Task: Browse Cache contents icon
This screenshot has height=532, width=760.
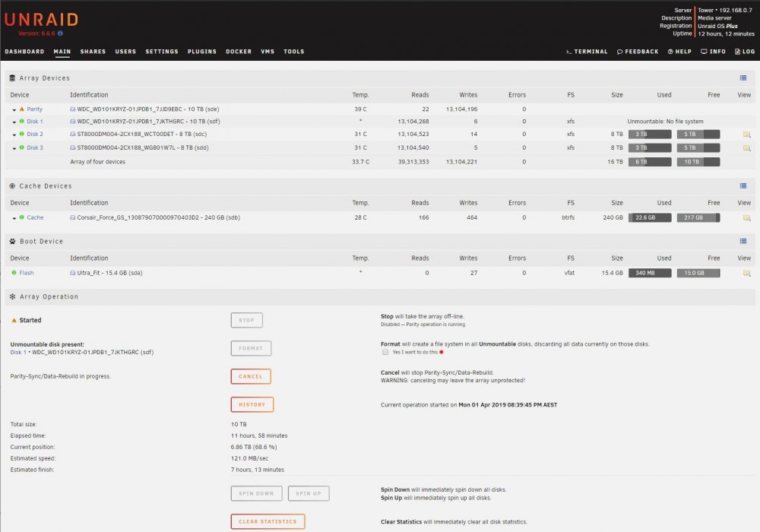Action: coord(746,218)
